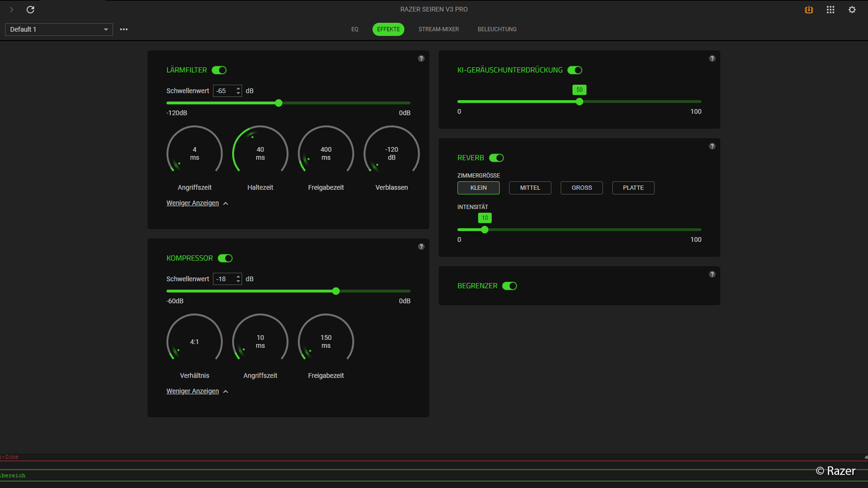Image resolution: width=868 pixels, height=488 pixels.
Task: Open the apps grid icon
Action: click(830, 9)
